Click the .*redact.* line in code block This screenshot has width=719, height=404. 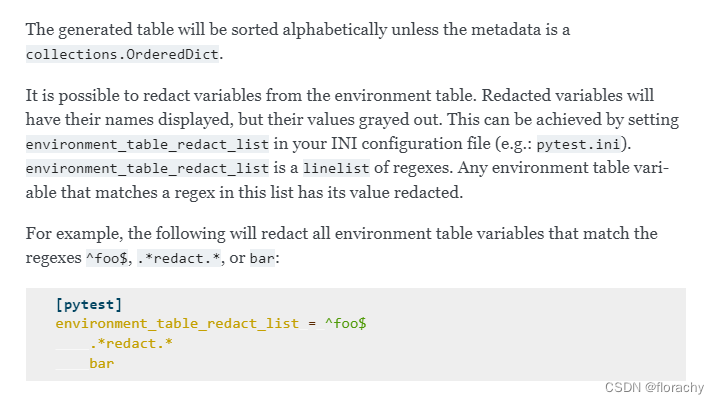[x=131, y=343]
